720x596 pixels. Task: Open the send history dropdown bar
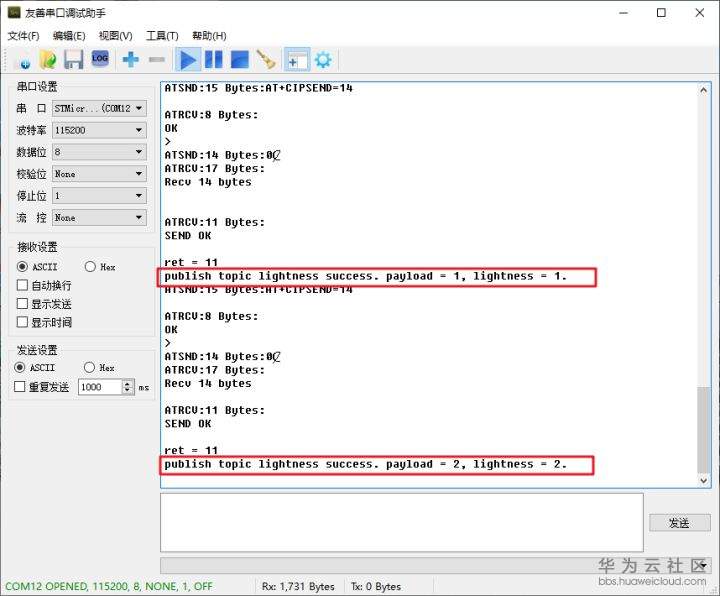click(x=435, y=565)
